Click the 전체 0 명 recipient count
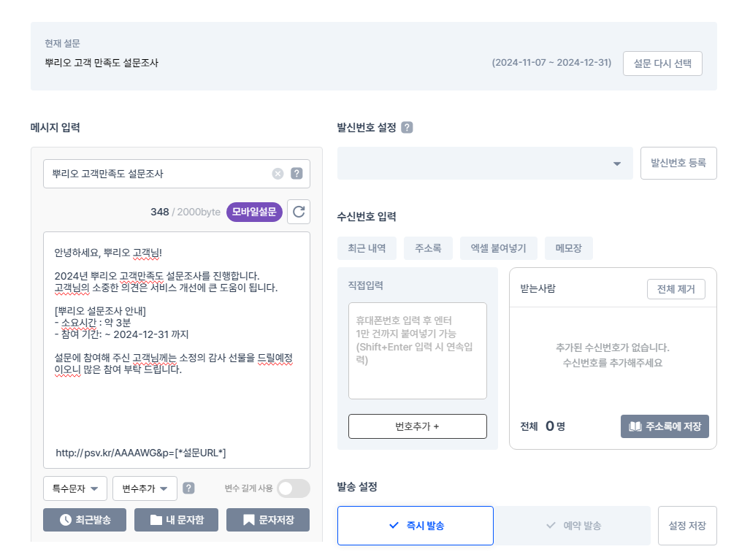 [x=543, y=426]
